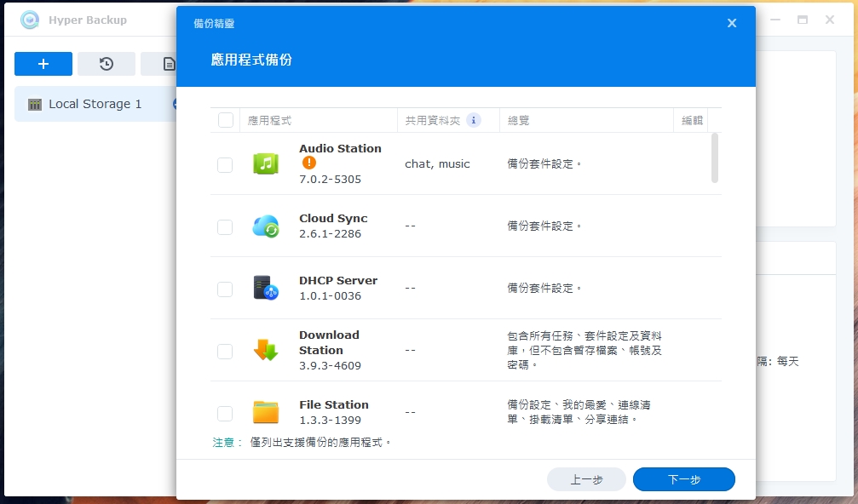Check the Audio Station checkbox
The image size is (858, 504).
pyautogui.click(x=225, y=164)
